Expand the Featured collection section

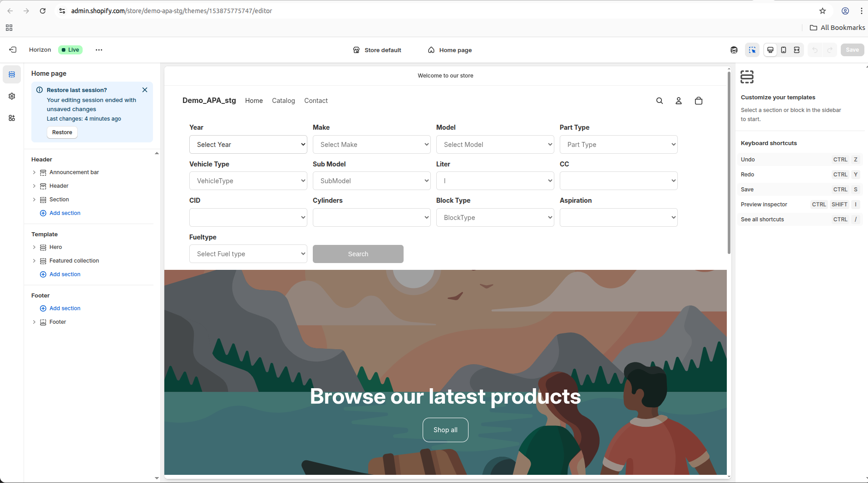pos(34,261)
